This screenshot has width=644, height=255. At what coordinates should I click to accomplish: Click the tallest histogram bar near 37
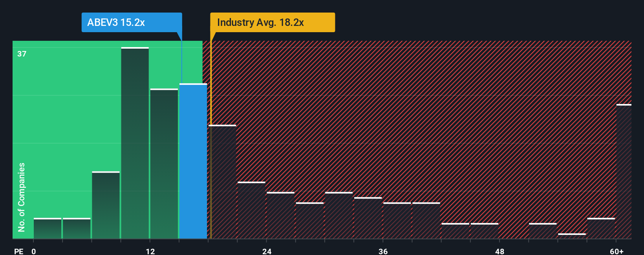click(135, 143)
